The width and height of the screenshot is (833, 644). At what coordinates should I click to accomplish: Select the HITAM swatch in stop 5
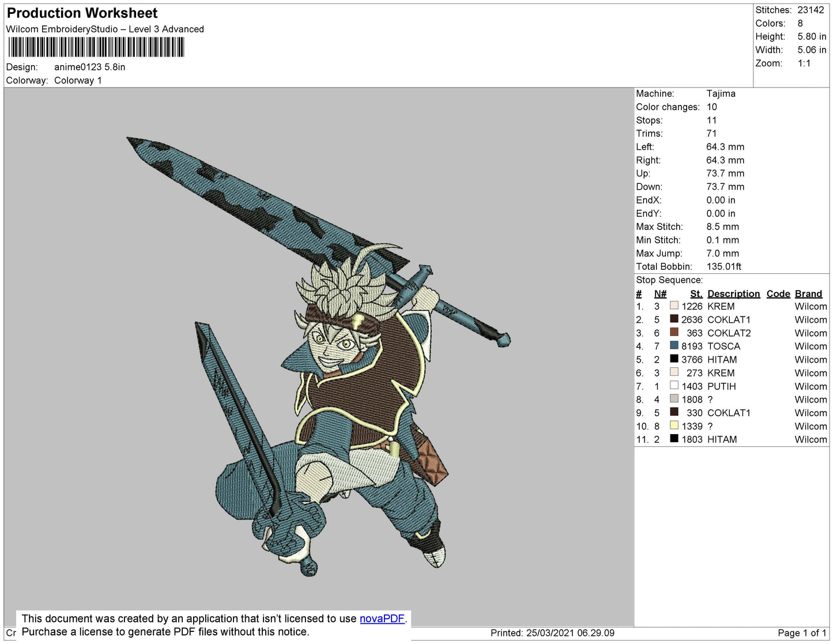[x=674, y=359]
